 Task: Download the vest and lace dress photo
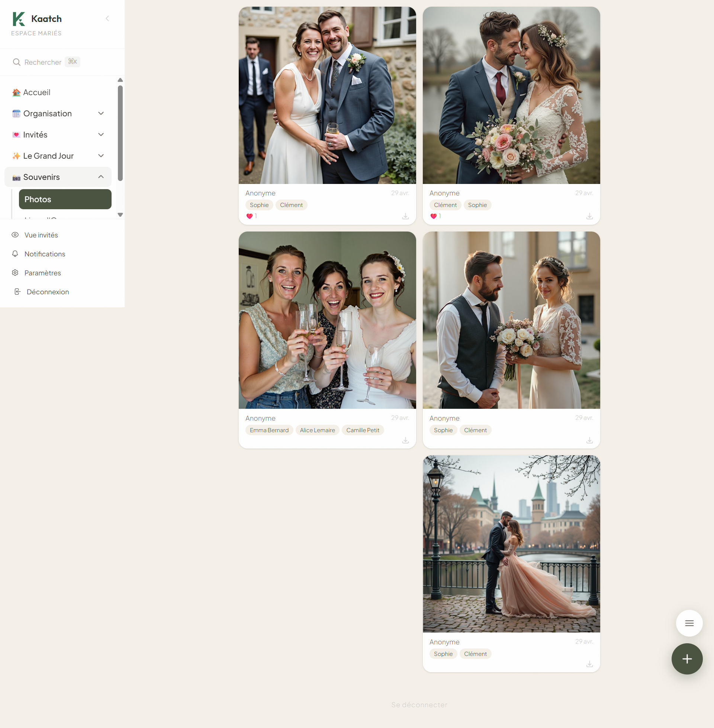point(589,440)
